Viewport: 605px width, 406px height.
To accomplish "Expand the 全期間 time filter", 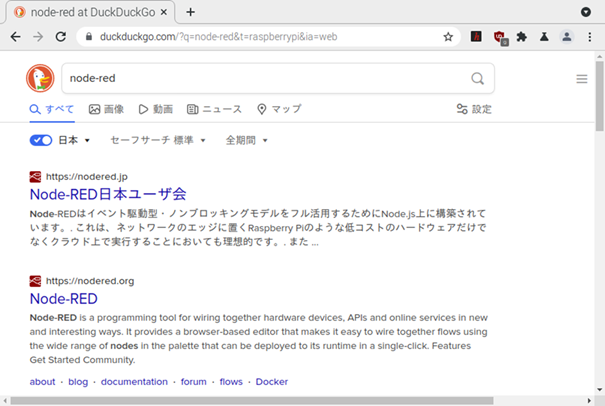I will pos(247,140).
